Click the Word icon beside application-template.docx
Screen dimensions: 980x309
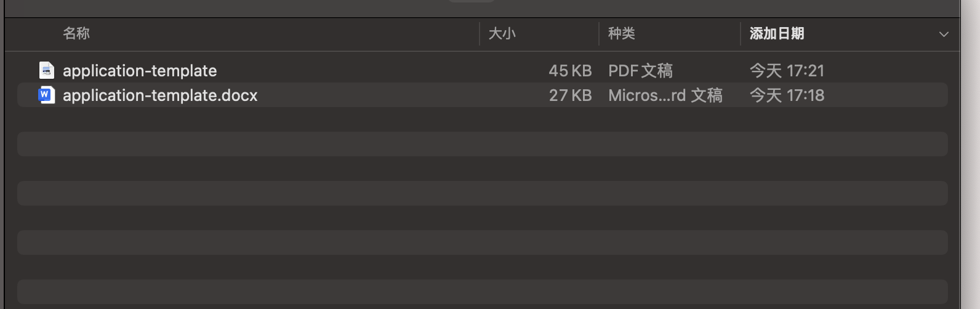[47, 95]
